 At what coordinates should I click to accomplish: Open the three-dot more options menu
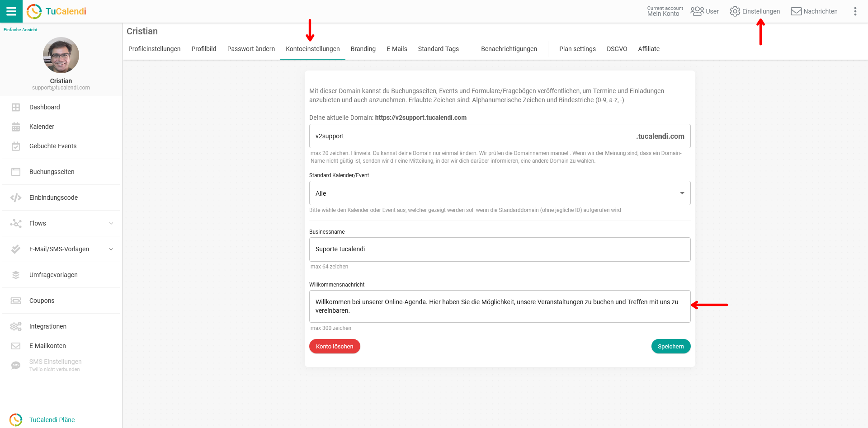[x=855, y=11]
